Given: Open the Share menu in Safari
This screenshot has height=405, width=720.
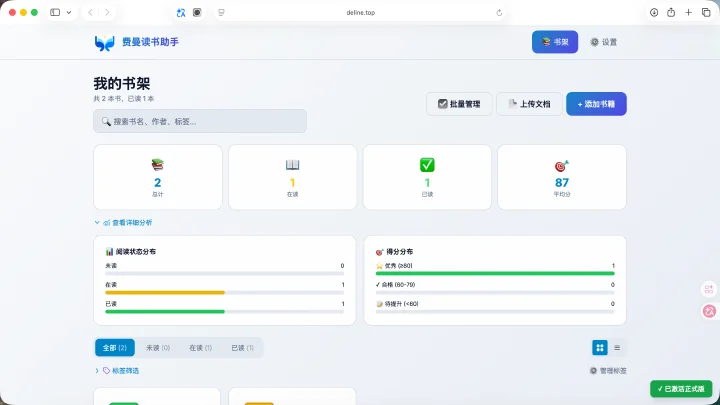Looking at the screenshot, I should 671,12.
